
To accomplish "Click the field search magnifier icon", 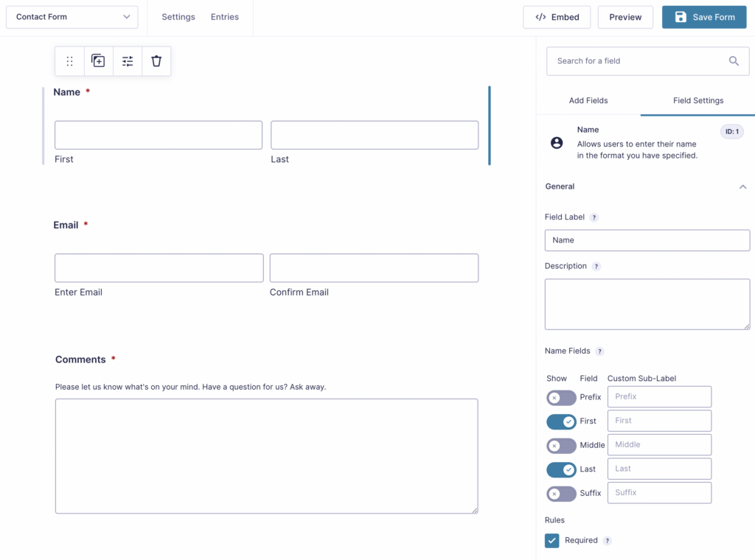I will tap(734, 61).
